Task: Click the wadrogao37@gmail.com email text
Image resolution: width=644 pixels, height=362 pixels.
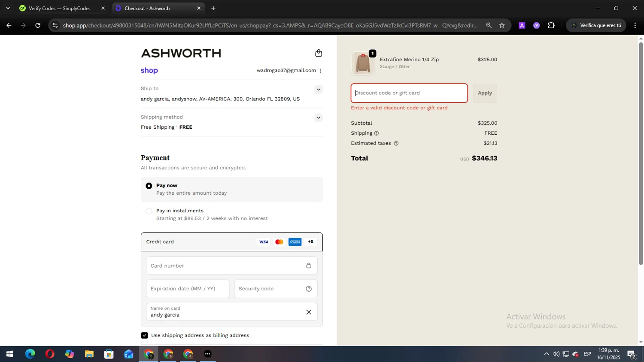Action: click(x=286, y=71)
